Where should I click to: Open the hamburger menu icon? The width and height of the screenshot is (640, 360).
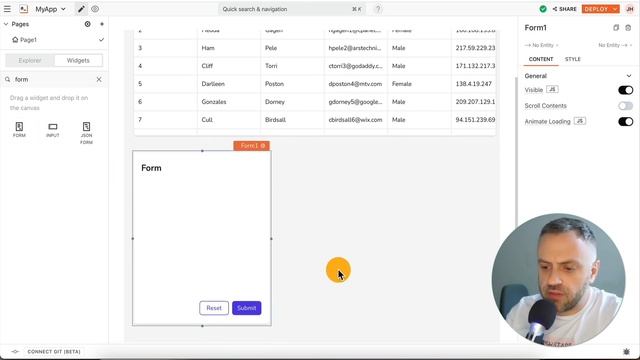click(x=7, y=9)
